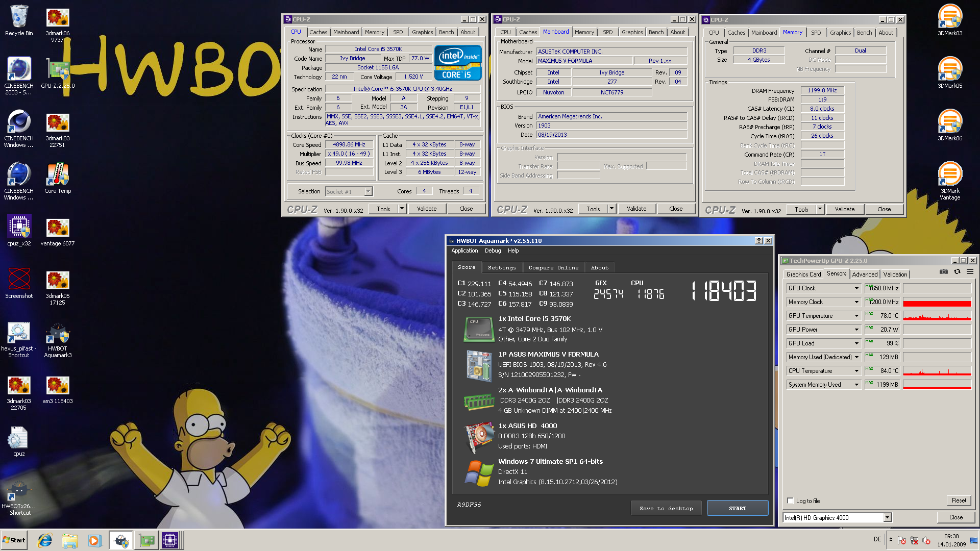980x551 pixels.
Task: Click the Reset button in GPU-Z
Action: tap(959, 500)
